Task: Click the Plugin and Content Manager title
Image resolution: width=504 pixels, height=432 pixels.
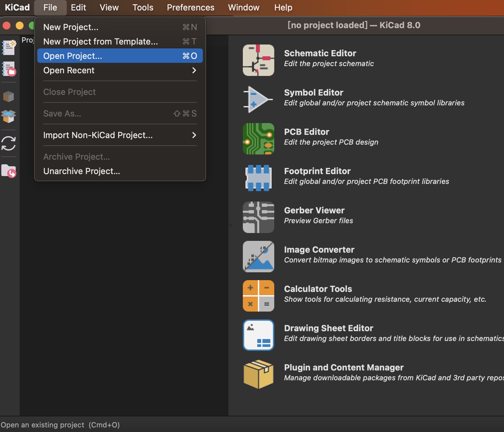Action: pyautogui.click(x=344, y=367)
